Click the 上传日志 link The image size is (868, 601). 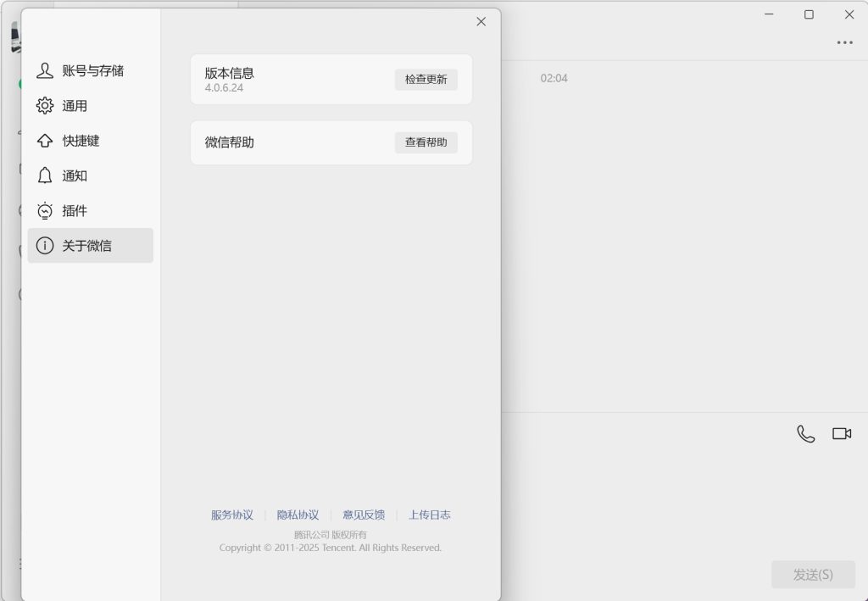coord(430,515)
